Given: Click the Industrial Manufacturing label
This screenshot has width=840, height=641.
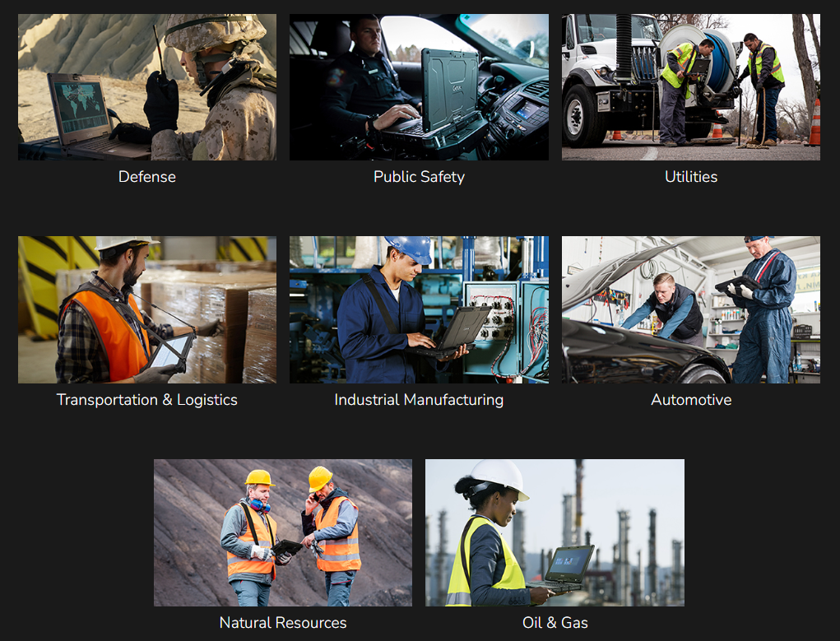Looking at the screenshot, I should [419, 400].
